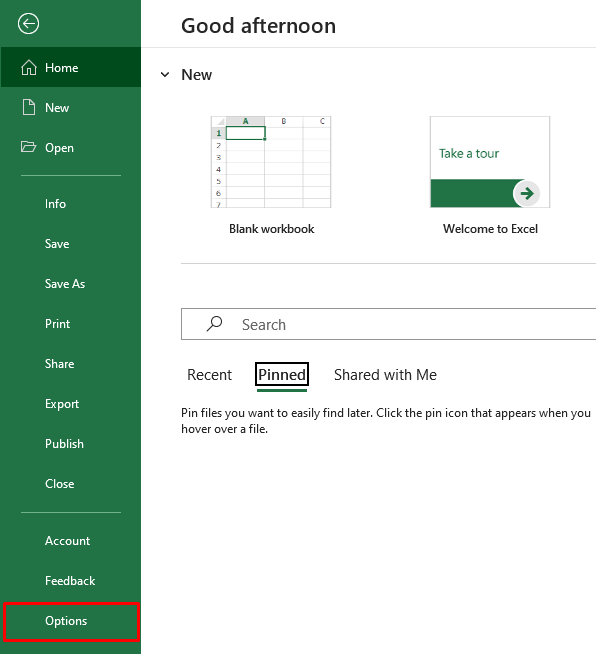596x654 pixels.
Task: Select Publish in the sidebar
Action: point(70,444)
